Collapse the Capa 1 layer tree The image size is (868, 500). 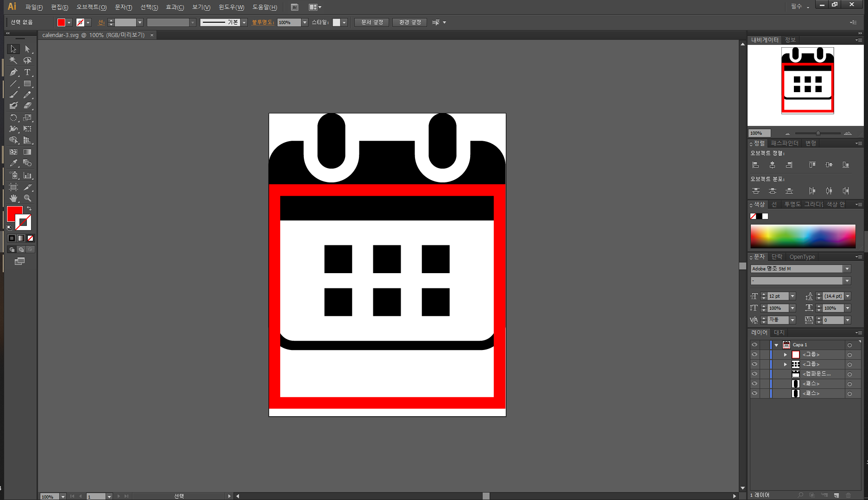[776, 345]
